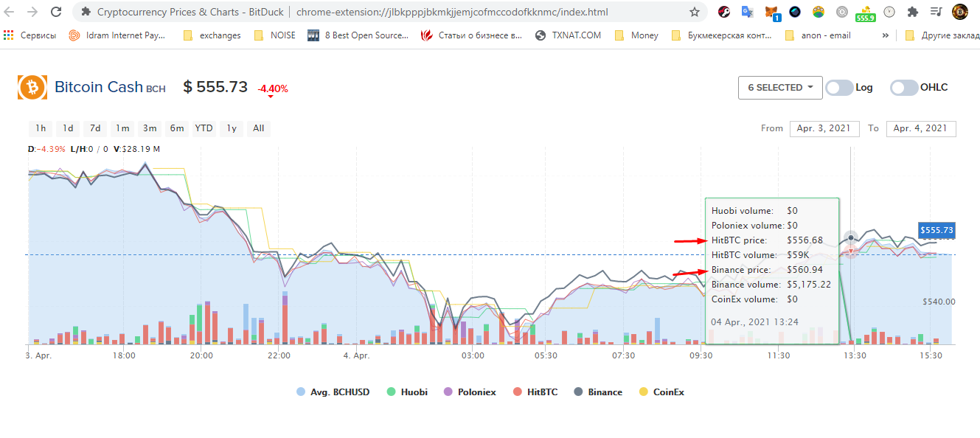980x438 pixels.
Task: Expand the 6 SELECTED dropdown
Action: pos(780,88)
